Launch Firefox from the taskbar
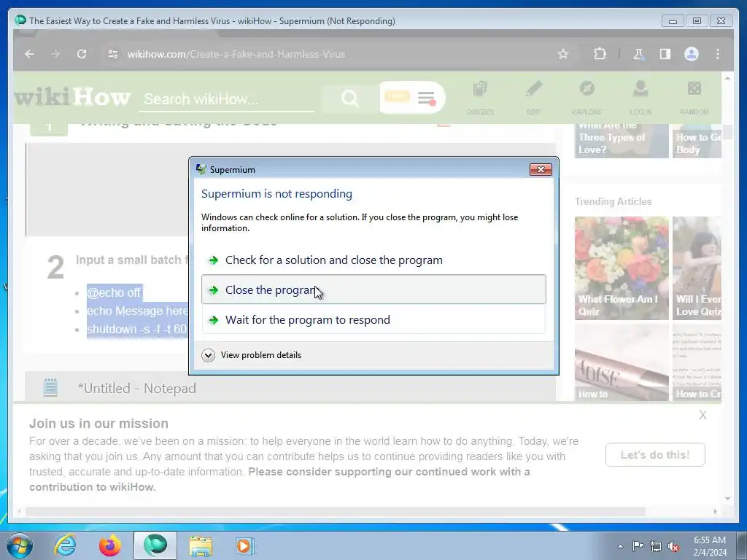This screenshot has width=747, height=560. tap(110, 545)
